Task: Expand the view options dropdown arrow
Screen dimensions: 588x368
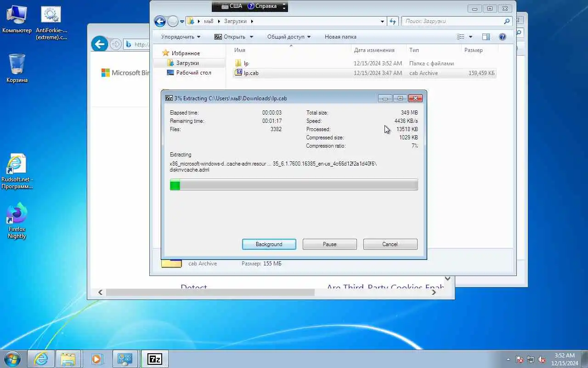Action: click(470, 37)
